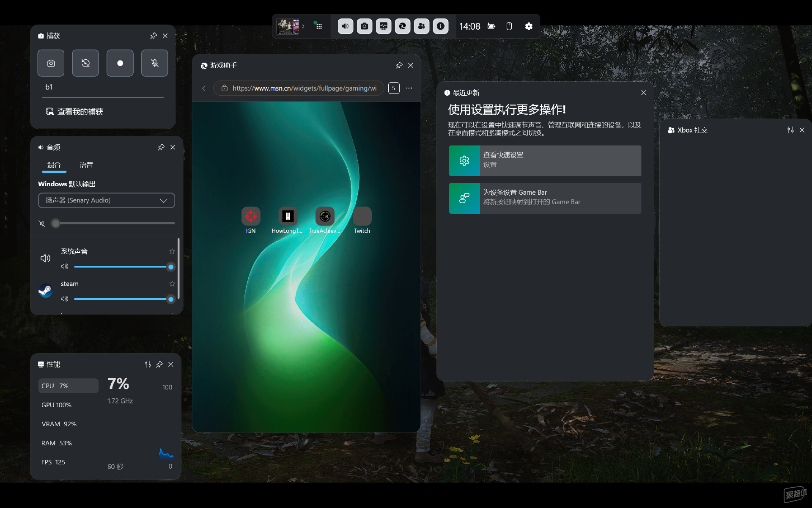The width and height of the screenshot is (812, 508).
Task: Select the VRAM 92% metric
Action: (68, 424)
